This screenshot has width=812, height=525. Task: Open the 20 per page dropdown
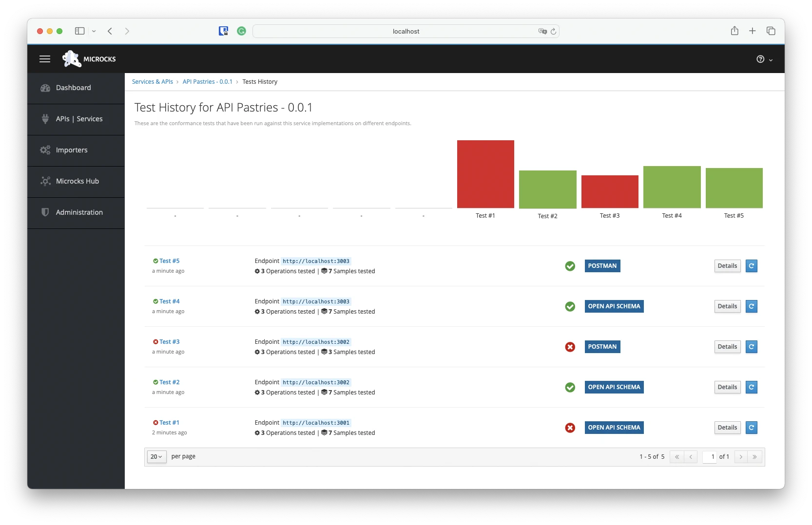156,457
